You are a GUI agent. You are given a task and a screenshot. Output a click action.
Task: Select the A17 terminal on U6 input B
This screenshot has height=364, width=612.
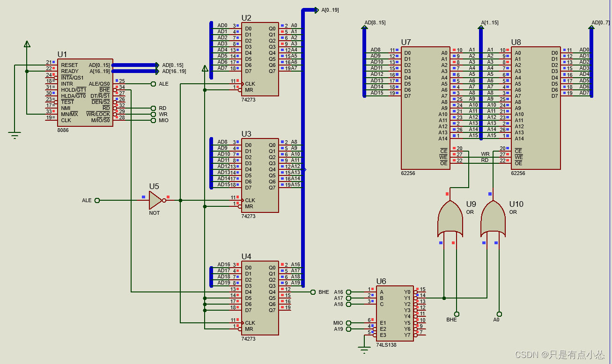[348, 298]
